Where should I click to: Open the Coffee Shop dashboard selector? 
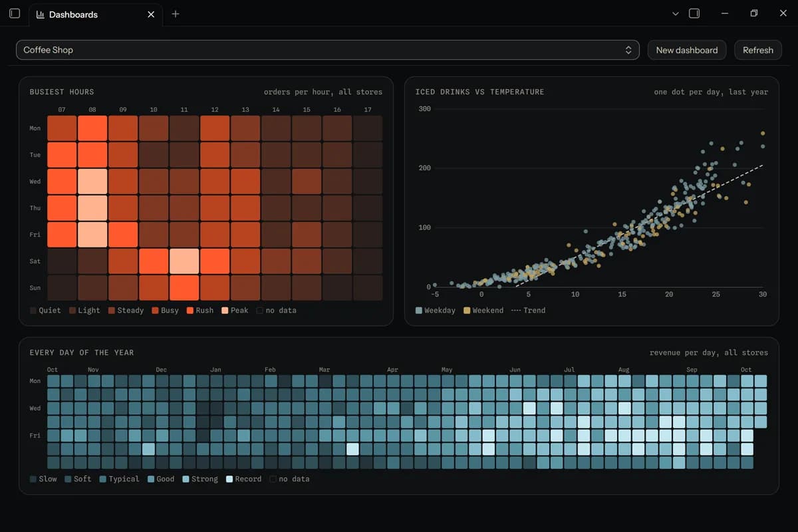327,50
